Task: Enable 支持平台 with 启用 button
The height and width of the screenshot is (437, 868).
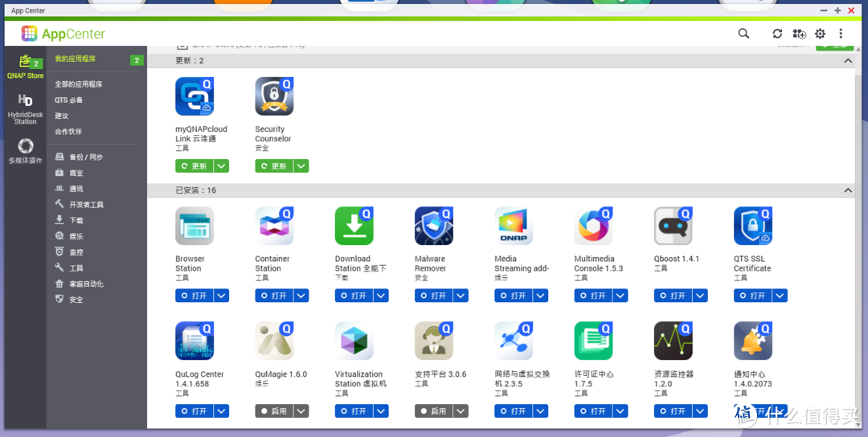Action: tap(434, 411)
